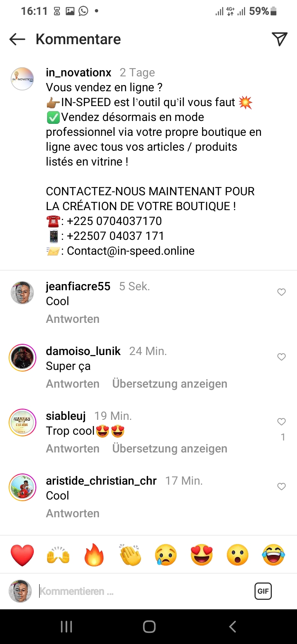This screenshot has height=644, width=297.
Task: Open the GIF picker button
Action: pos(263,591)
